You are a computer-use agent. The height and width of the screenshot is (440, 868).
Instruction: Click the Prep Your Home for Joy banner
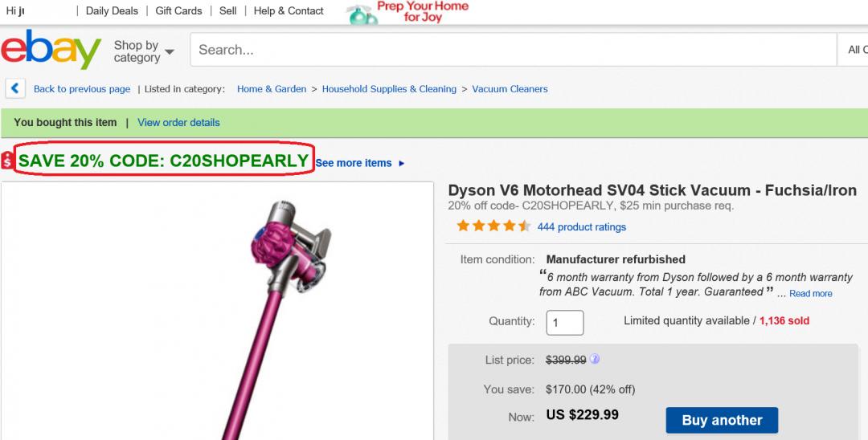pos(408,12)
